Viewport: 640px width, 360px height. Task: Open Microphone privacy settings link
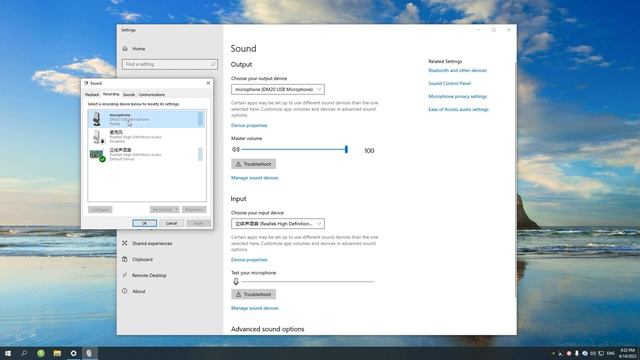point(458,96)
